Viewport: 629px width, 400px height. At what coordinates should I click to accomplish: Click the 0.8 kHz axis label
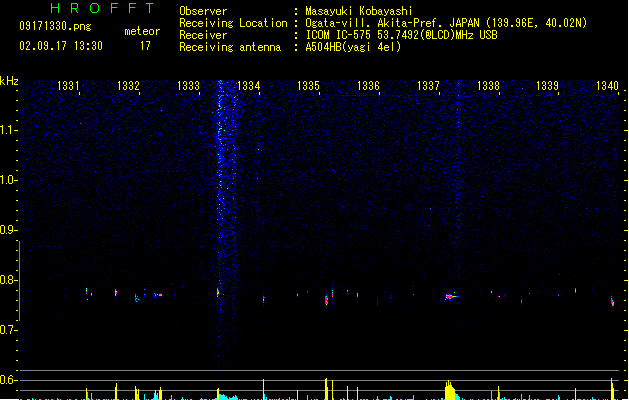(x=8, y=280)
